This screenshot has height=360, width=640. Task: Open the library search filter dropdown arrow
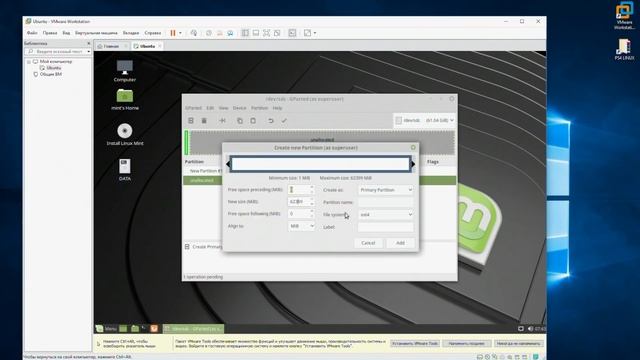click(x=88, y=52)
